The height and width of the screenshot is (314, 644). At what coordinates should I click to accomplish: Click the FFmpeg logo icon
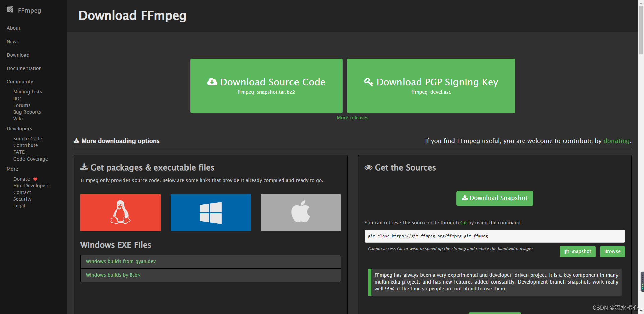(10, 10)
